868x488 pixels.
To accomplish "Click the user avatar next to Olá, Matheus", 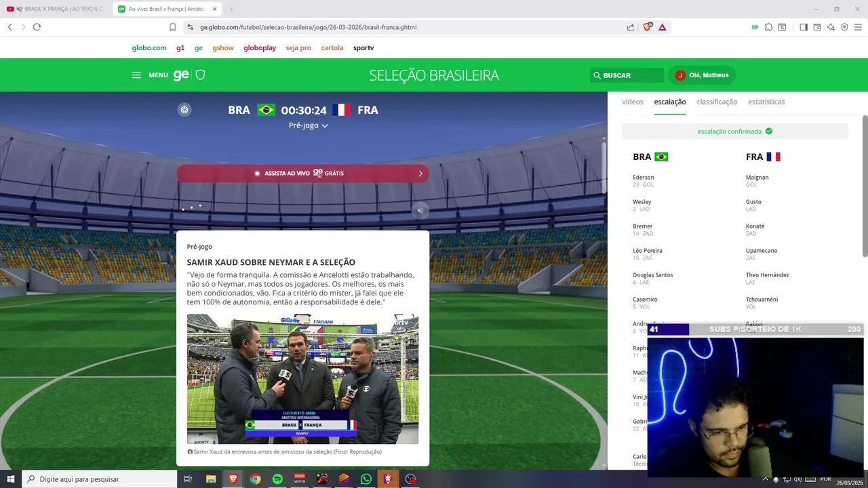I will pos(680,75).
